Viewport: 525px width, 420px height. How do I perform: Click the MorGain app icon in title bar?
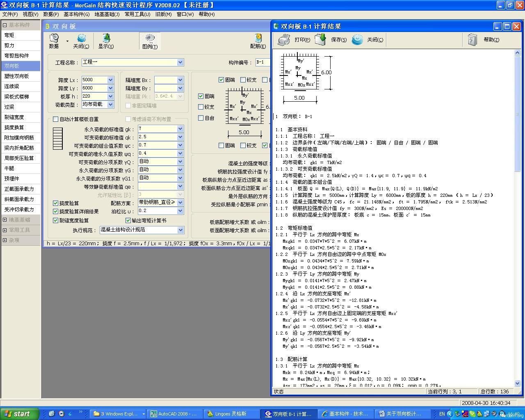pos(4,5)
